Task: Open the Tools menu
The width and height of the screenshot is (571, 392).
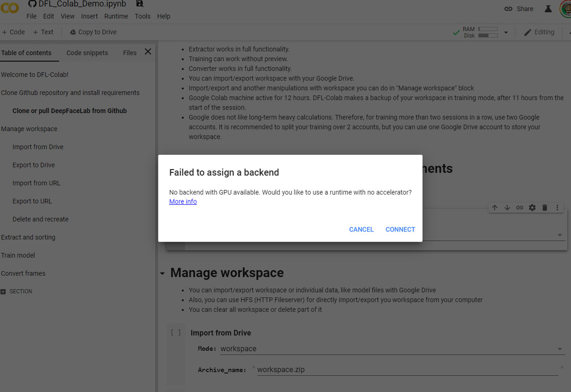Action: point(142,16)
